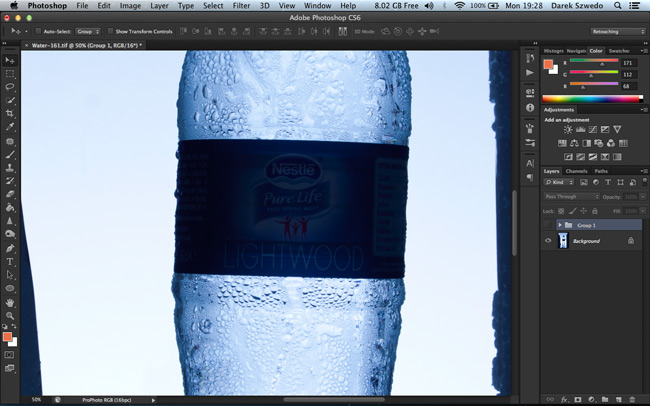Image resolution: width=650 pixels, height=406 pixels.
Task: Select the Eraser tool
Action: pos(10,194)
